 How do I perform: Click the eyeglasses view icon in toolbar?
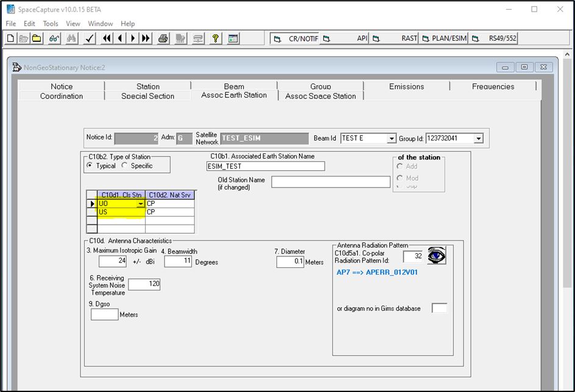54,38
